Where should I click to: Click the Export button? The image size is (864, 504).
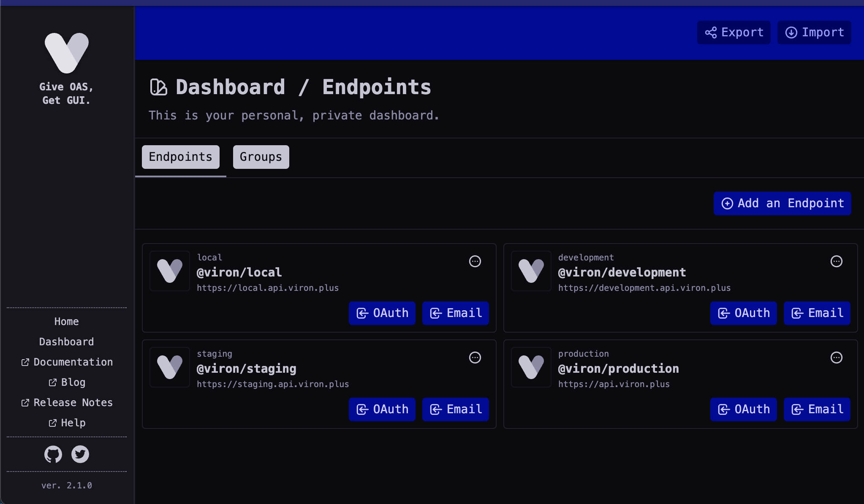[734, 33]
